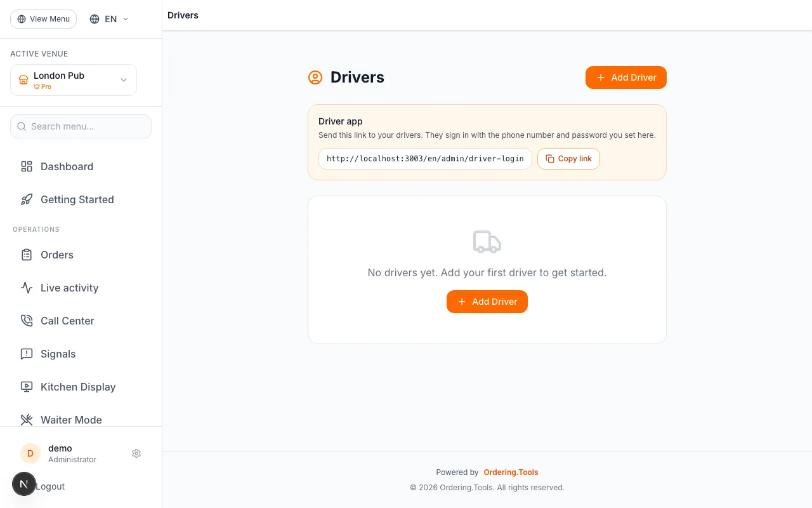Click the globe icon beside EN
The image size is (812, 508).
95,19
